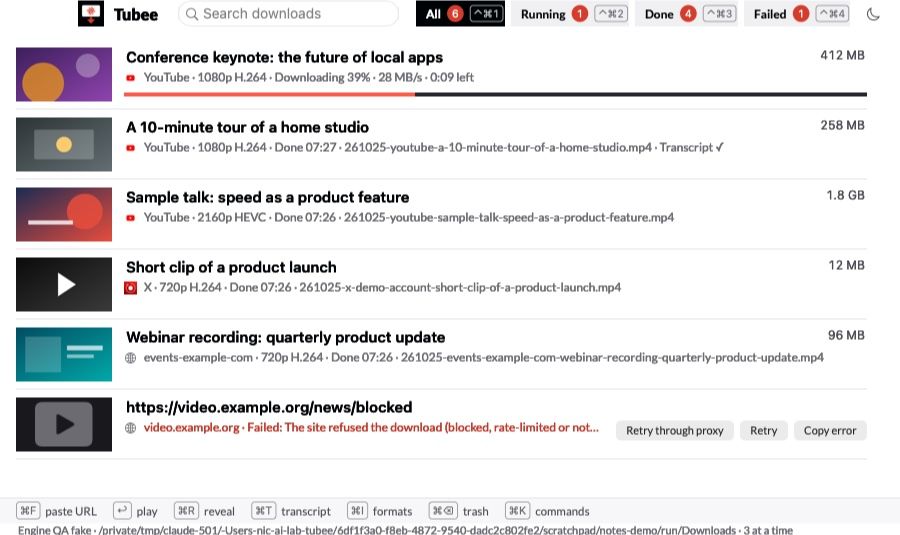Focus the Search downloads field
The image size is (900, 535).
pos(288,14)
